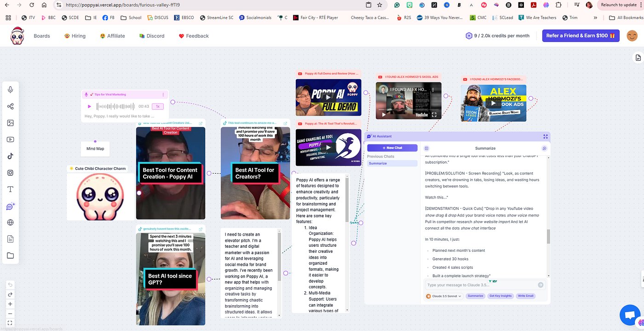The height and width of the screenshot is (331, 644).
Task: Click the undo arrow on canvas controls
Action: (x=10, y=285)
